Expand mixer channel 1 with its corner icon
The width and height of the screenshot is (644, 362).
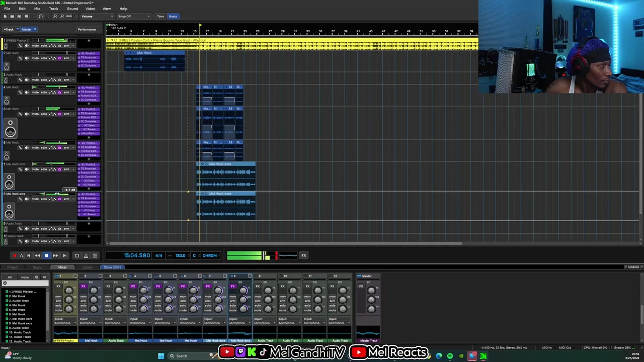click(75, 276)
